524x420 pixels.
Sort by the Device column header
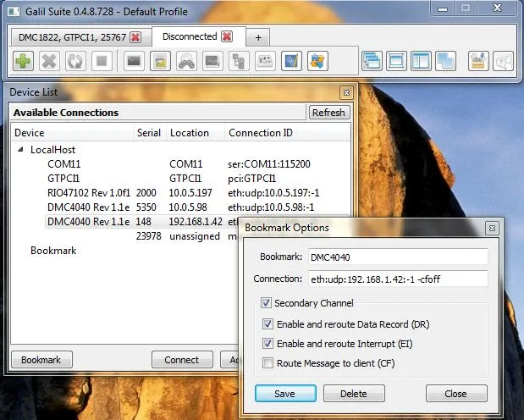[x=73, y=133]
